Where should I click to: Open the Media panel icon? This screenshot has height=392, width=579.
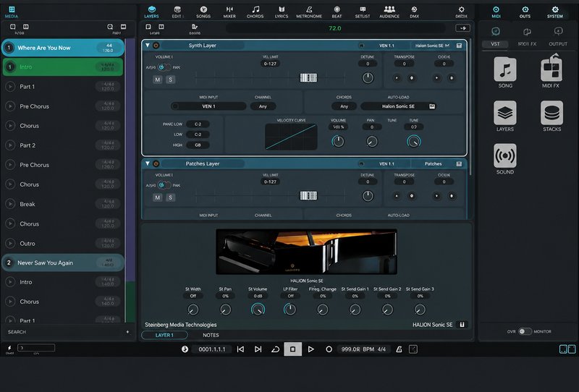[12, 12]
